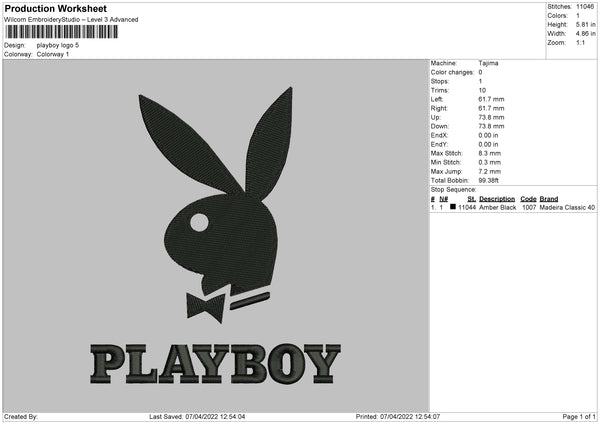Image resolution: width=600 pixels, height=424 pixels.
Task: Click the 'Madeira Classic 40' brand text
Action: (567, 207)
